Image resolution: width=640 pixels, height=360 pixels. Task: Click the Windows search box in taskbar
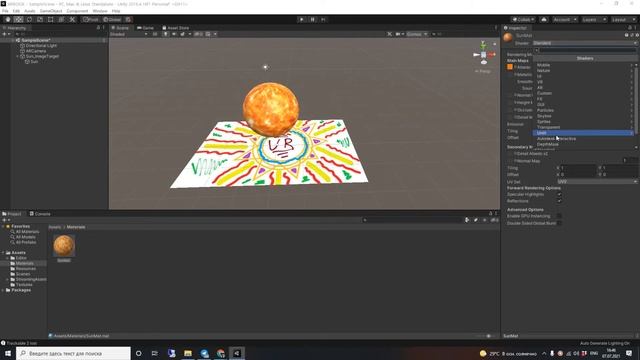(73, 353)
